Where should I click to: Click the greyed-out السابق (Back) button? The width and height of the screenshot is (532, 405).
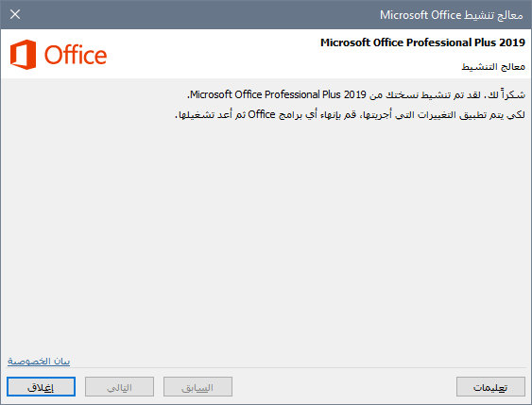[x=197, y=387]
